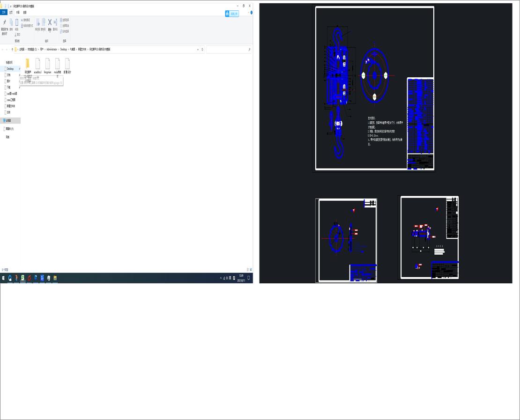Click the green S taskbar icon
This screenshot has width=520, height=420.
[22, 278]
